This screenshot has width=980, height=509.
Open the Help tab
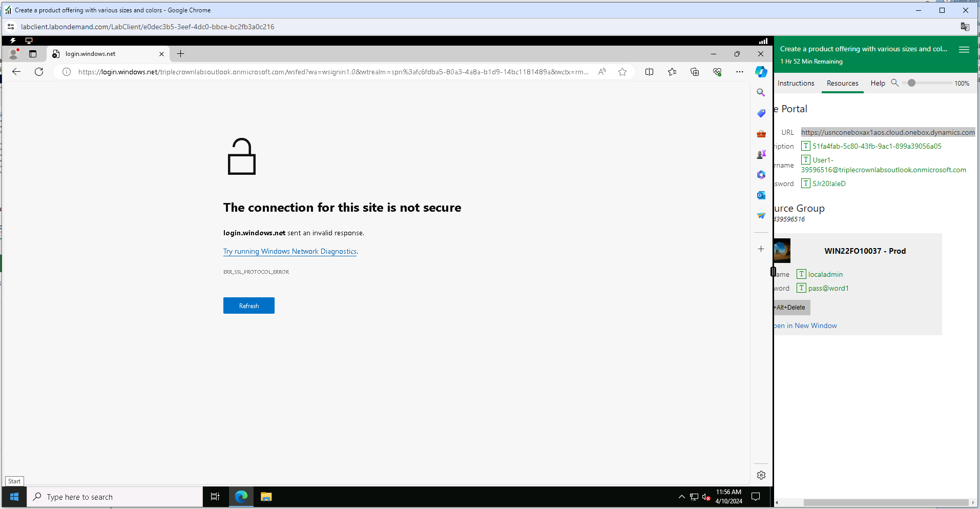click(878, 83)
